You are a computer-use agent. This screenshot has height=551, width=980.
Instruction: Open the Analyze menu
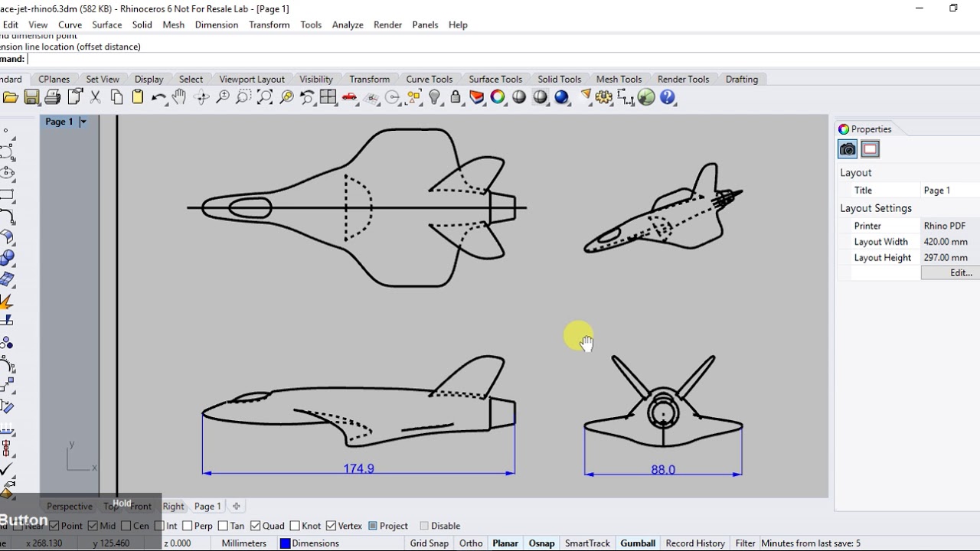[x=348, y=24]
